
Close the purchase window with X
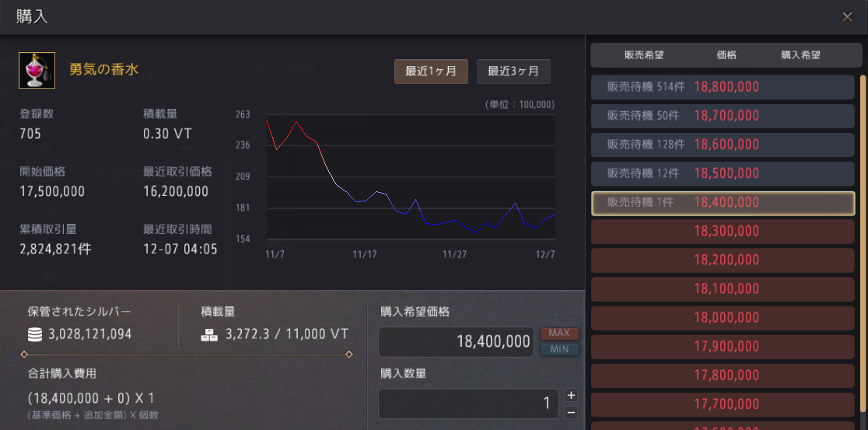847,16
